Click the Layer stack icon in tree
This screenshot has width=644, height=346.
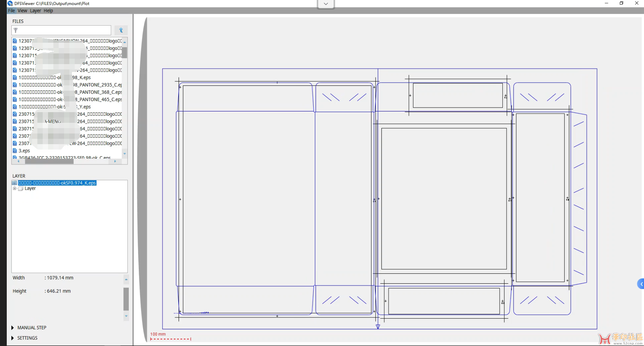point(21,189)
